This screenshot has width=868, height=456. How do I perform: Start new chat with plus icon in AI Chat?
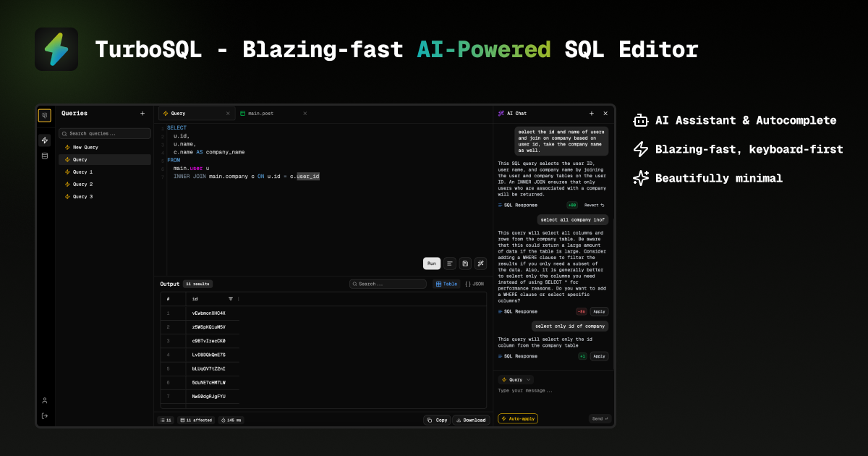(x=592, y=113)
